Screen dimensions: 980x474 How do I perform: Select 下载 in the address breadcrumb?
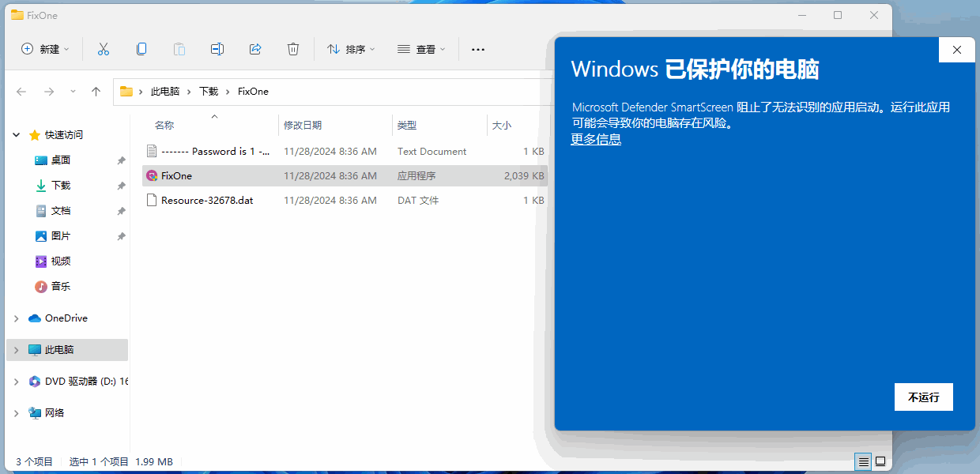pyautogui.click(x=209, y=92)
